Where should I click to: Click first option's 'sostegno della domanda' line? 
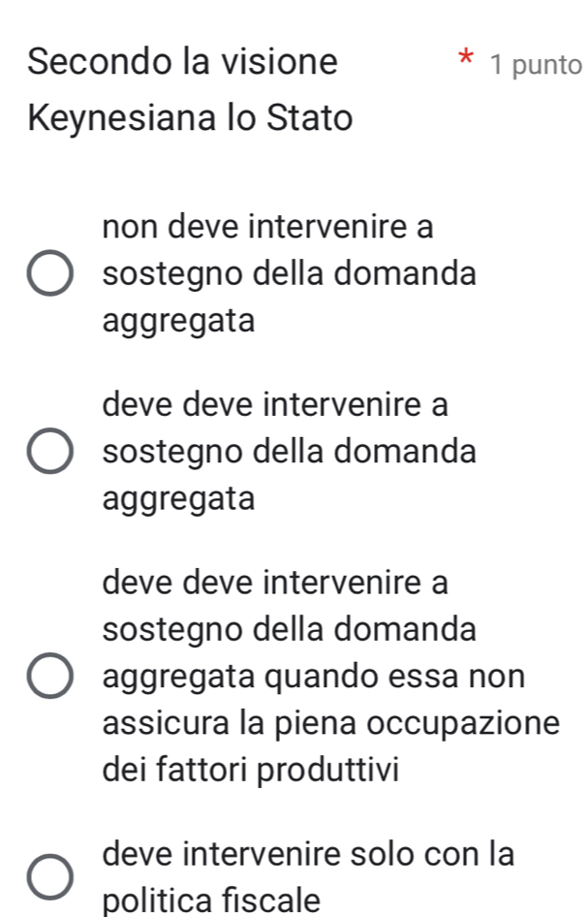(x=290, y=274)
